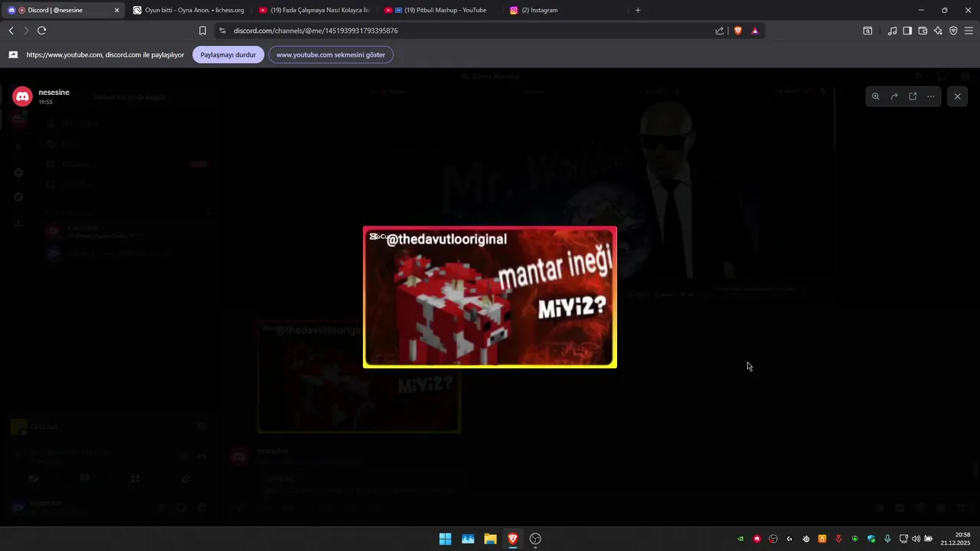The image size is (980, 551).
Task: Open Leo AI sparkle icon
Action: pos(938,31)
